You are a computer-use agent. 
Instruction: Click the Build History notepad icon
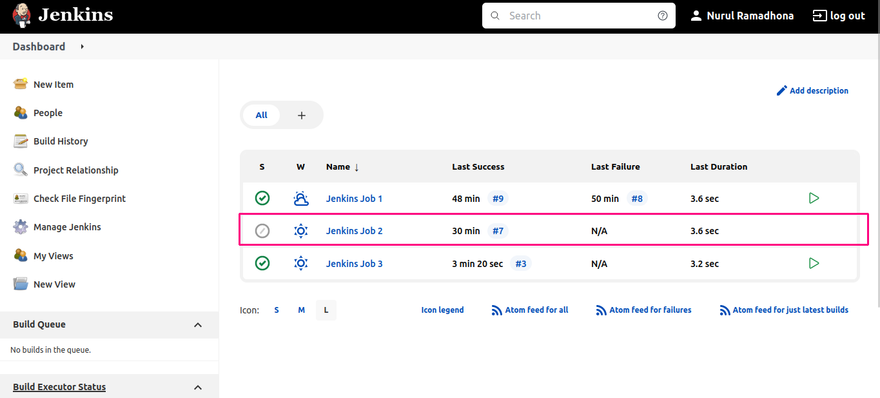click(x=21, y=141)
